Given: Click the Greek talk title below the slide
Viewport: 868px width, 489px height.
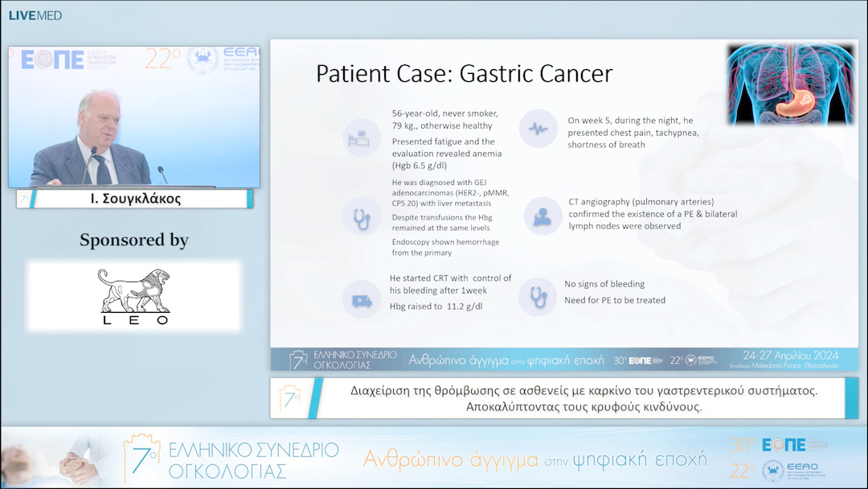Looking at the screenshot, I should (583, 399).
